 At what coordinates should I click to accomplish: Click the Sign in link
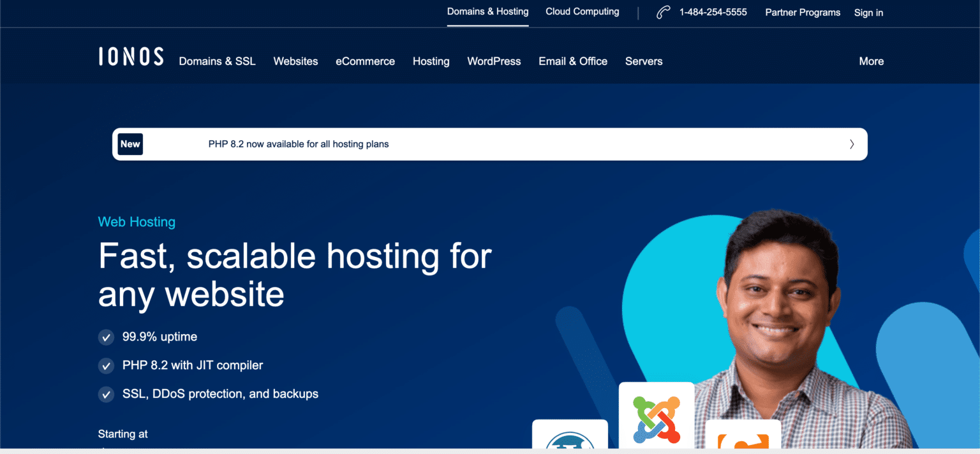pyautogui.click(x=868, y=13)
